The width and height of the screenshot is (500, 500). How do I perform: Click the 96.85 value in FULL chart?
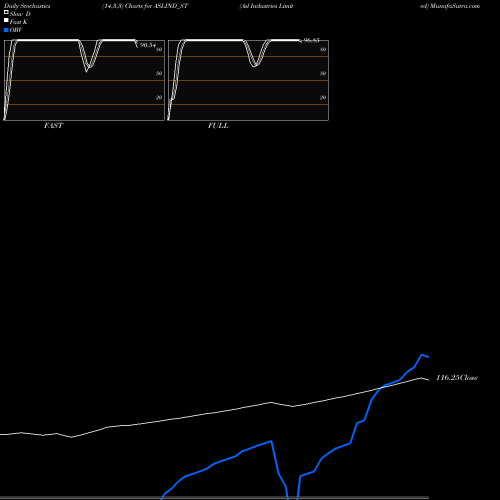click(x=311, y=40)
